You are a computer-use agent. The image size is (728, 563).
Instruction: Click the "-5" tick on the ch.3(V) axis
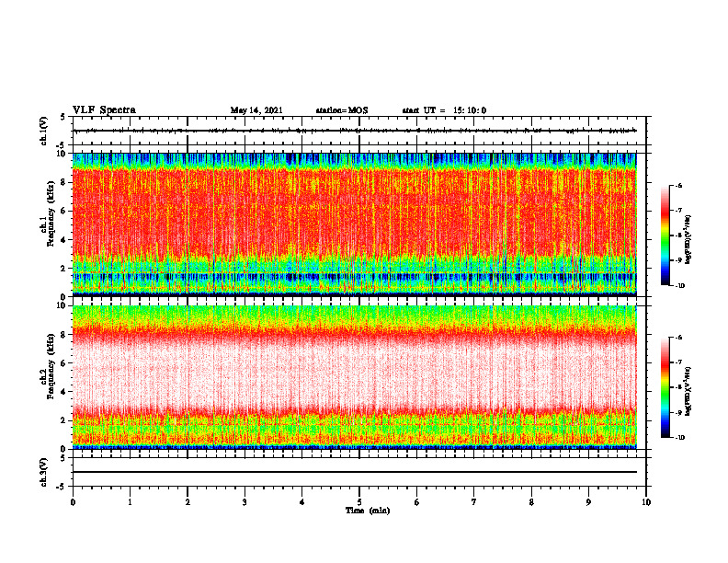point(62,487)
